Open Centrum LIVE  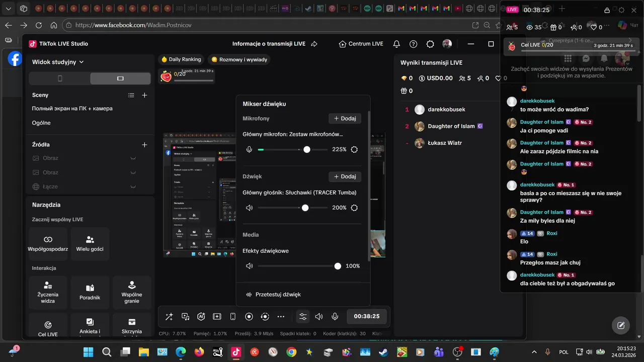pos(361,44)
